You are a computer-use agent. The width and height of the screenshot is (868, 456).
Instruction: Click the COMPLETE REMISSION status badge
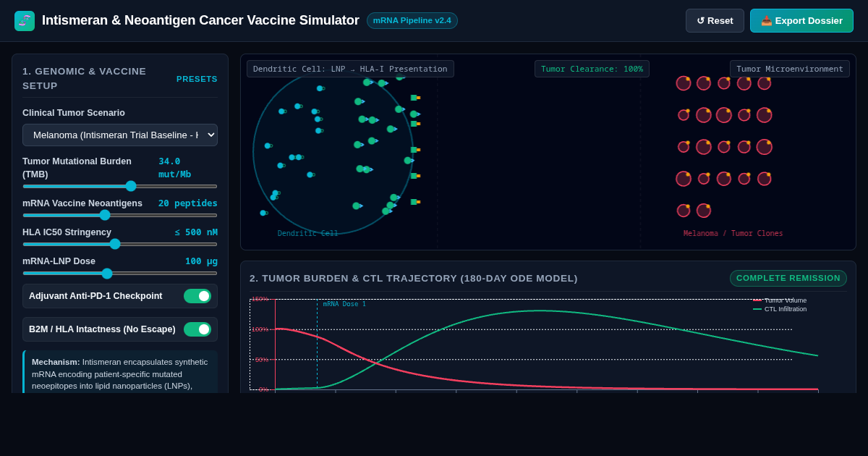tap(788, 278)
